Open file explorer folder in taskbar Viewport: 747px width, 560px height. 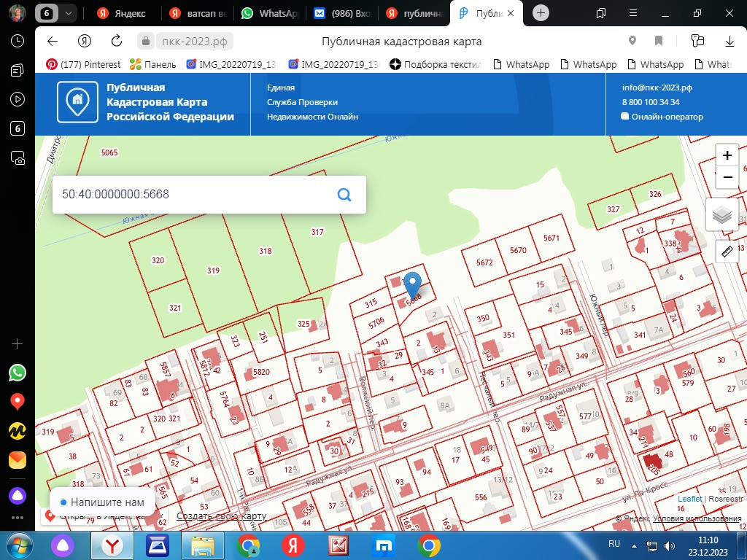pyautogui.click(x=204, y=545)
